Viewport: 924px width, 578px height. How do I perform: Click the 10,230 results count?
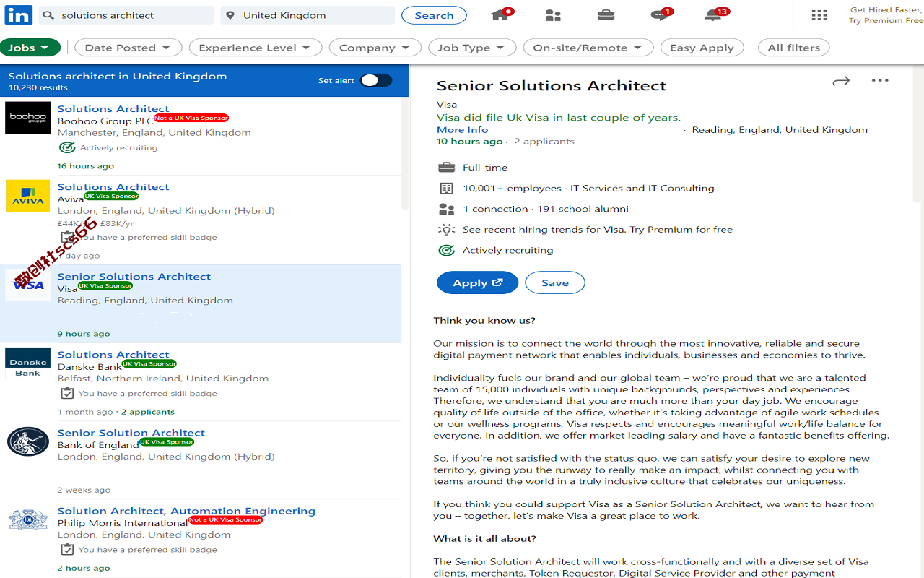coord(38,87)
